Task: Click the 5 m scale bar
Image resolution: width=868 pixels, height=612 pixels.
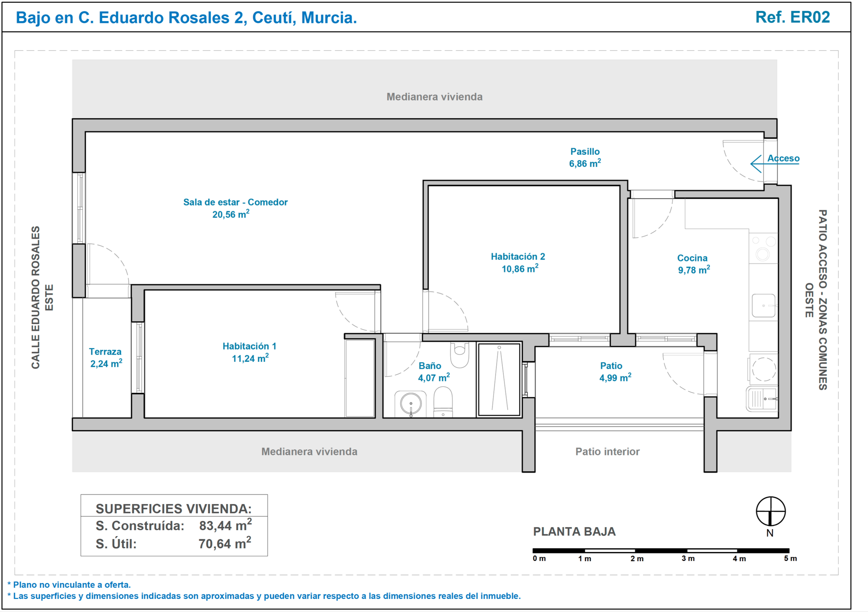Action: 660,551
